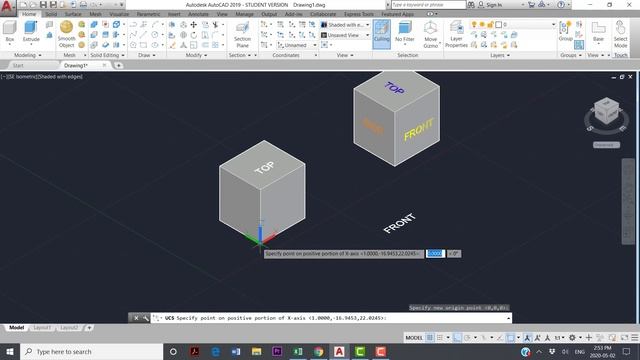
Task: Expand the Solid Editing panel
Action: coord(107,55)
